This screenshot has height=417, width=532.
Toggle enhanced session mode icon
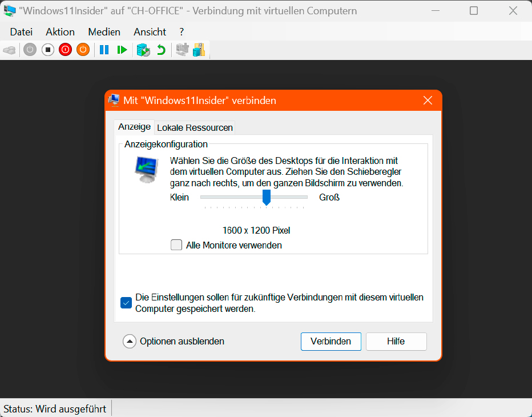[x=182, y=50]
